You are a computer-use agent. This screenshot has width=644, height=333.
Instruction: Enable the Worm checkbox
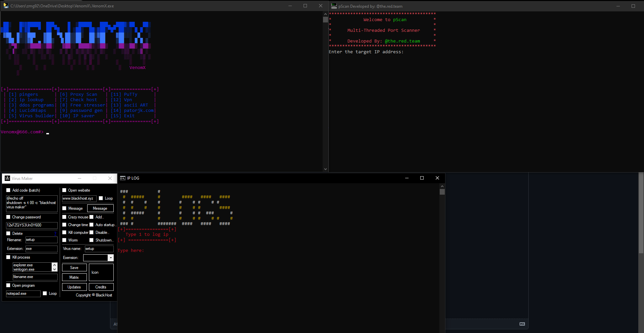pos(64,240)
